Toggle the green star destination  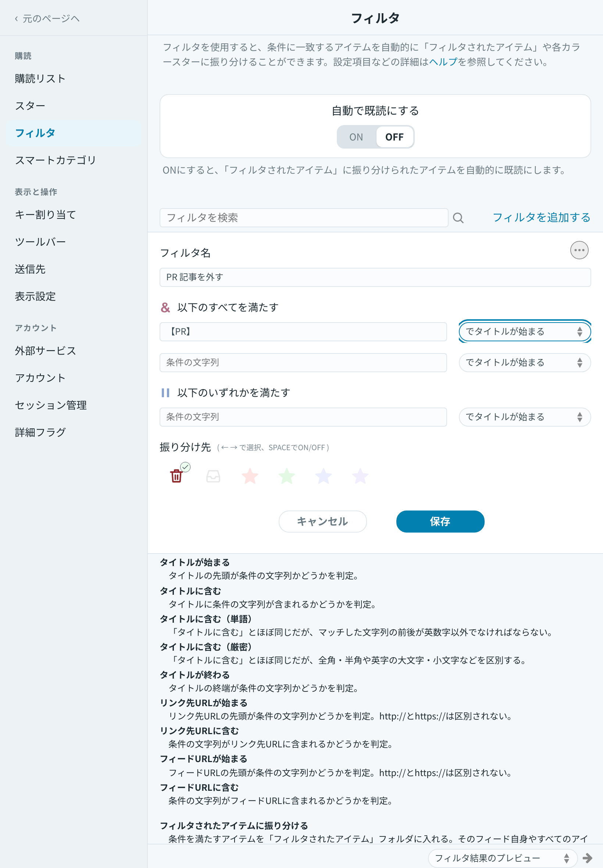coord(287,476)
